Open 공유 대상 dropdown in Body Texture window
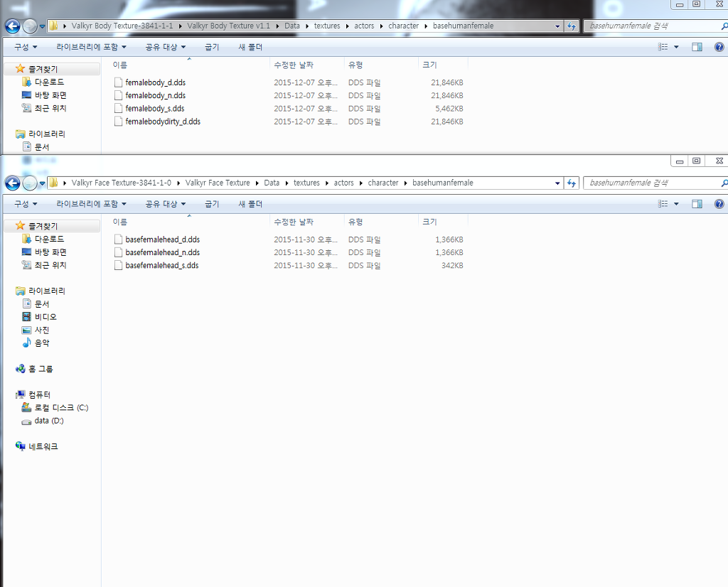 point(165,47)
